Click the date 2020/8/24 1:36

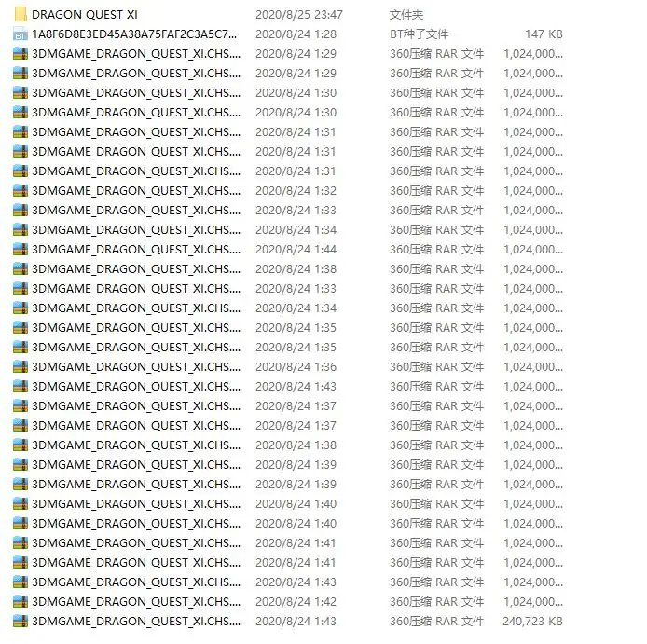tap(296, 367)
